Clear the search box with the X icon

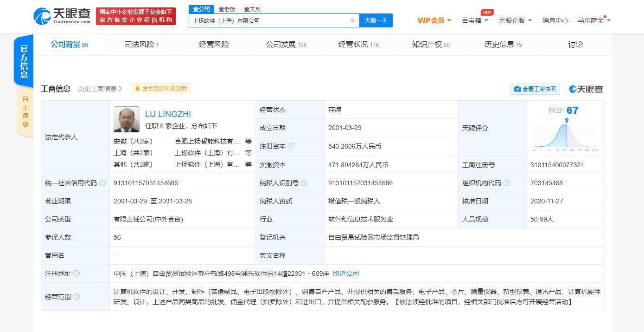(x=352, y=20)
